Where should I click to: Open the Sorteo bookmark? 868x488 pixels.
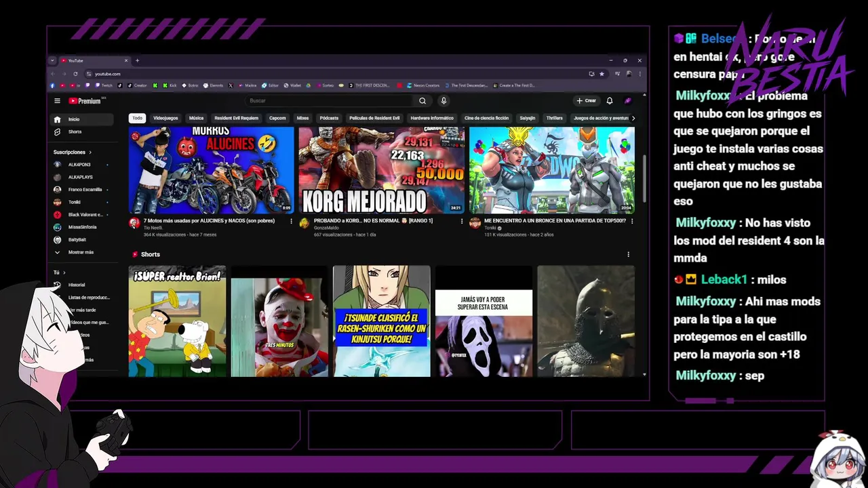(324, 85)
